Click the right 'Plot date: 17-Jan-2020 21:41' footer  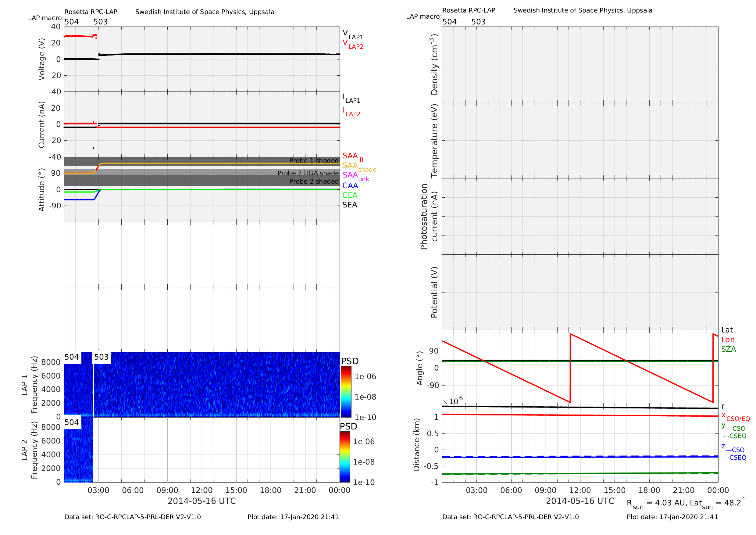(672, 517)
